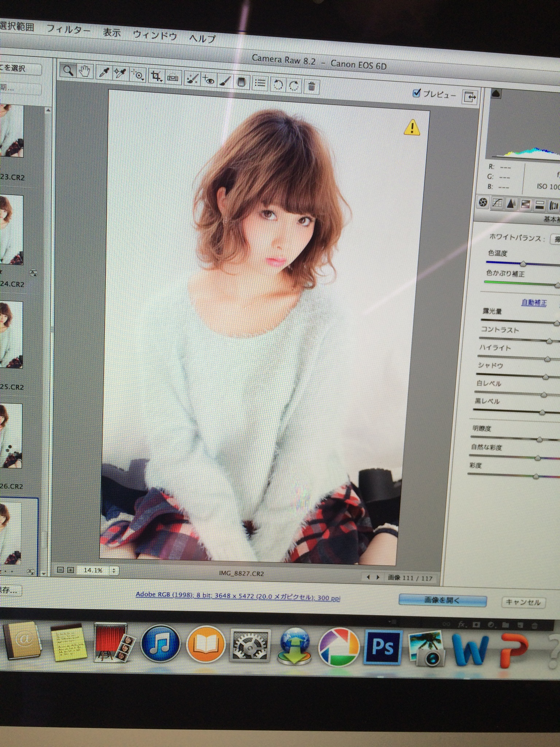Select the filmstrip thumbnail labeled 24.CR2
Screen dimensions: 560x747
11,230
